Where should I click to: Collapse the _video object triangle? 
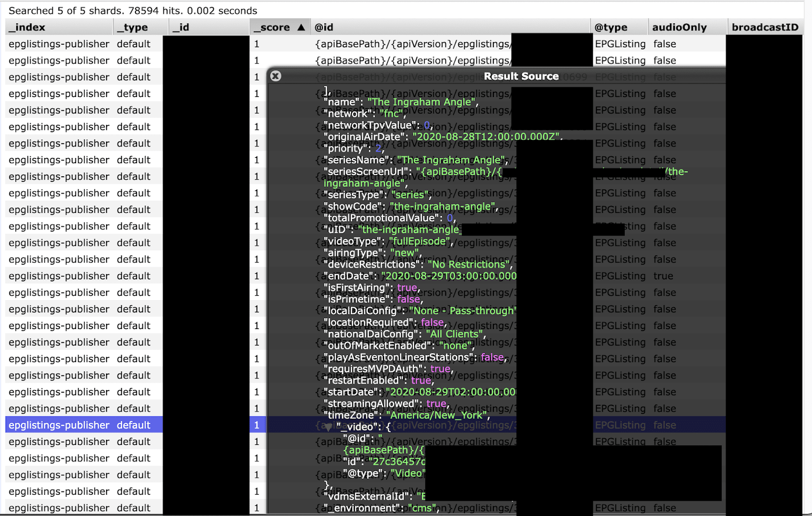[x=328, y=427]
